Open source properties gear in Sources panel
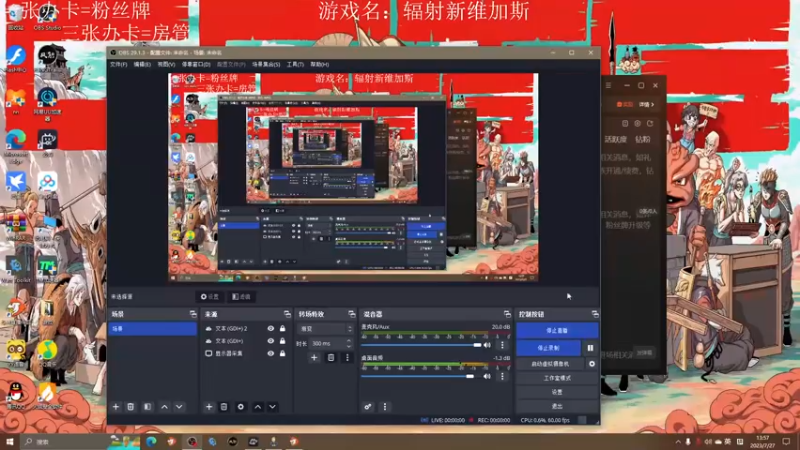The height and width of the screenshot is (450, 800). [240, 407]
